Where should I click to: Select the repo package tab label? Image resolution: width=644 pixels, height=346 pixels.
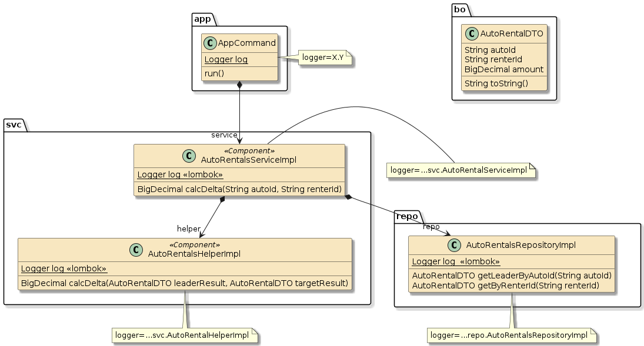coord(407,216)
